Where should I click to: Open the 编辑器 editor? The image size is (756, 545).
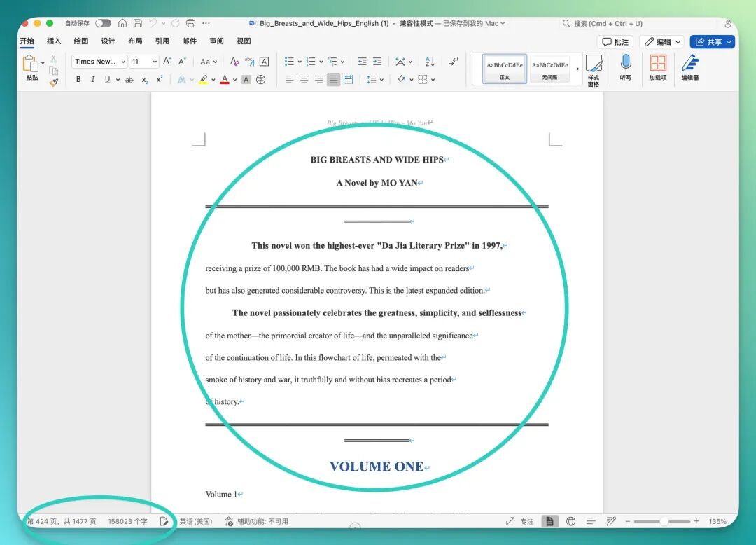[690, 67]
